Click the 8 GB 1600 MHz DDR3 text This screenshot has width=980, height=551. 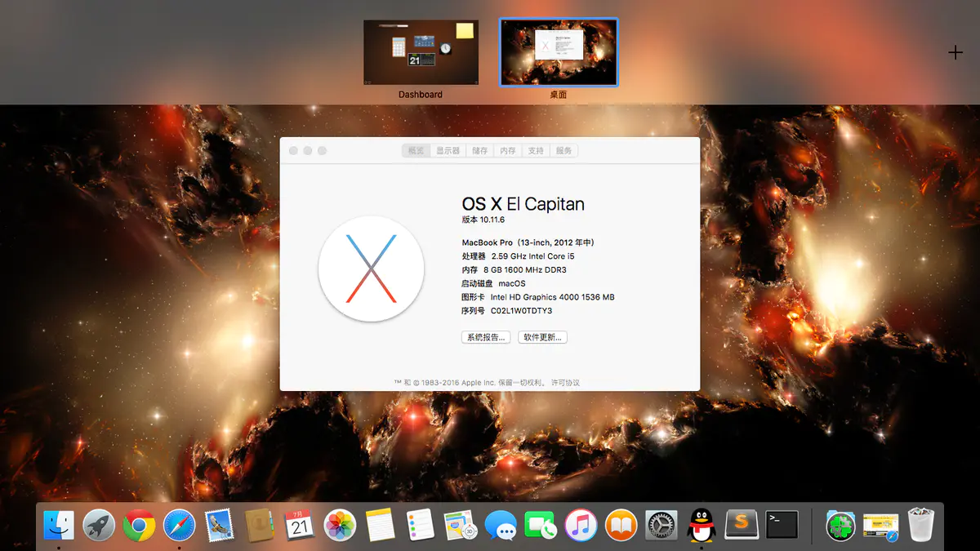pyautogui.click(x=525, y=270)
